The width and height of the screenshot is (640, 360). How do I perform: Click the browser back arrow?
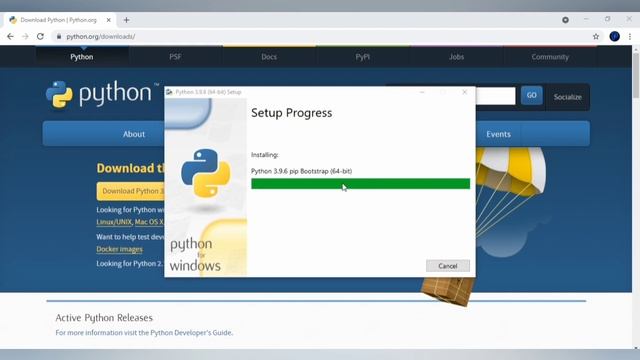[x=10, y=36]
